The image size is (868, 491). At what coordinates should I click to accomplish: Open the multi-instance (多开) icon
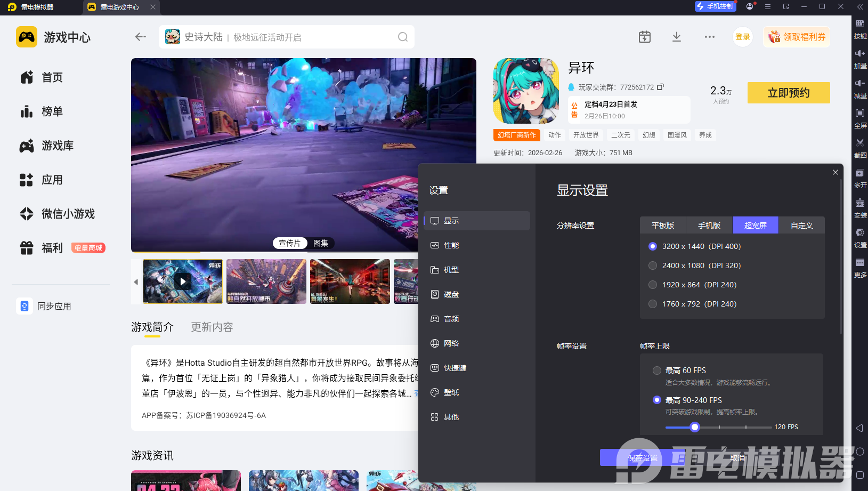click(859, 173)
